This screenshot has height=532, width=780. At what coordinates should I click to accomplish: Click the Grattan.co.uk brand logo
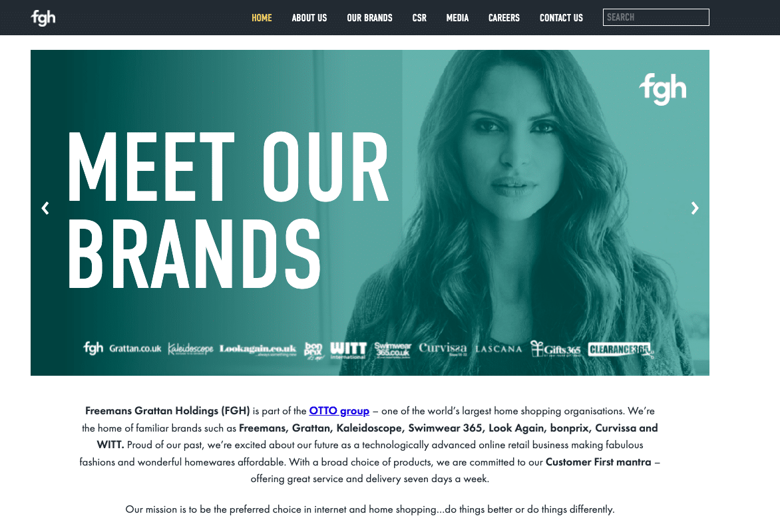pyautogui.click(x=135, y=348)
